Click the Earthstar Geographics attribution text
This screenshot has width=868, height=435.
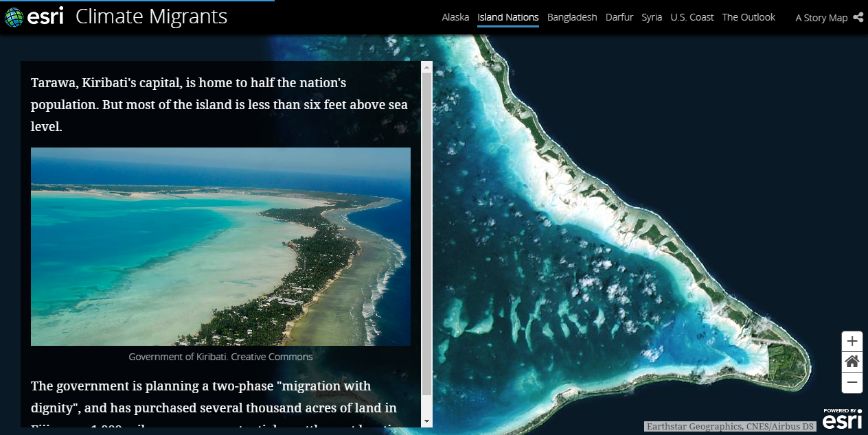pos(731,427)
